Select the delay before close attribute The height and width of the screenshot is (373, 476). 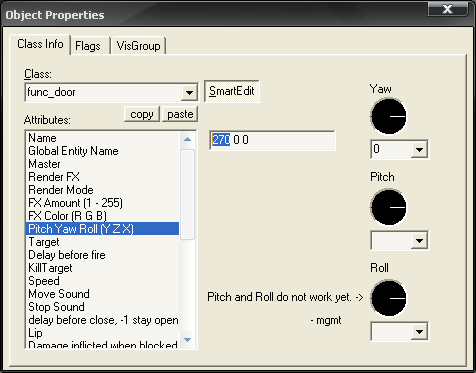(103, 320)
